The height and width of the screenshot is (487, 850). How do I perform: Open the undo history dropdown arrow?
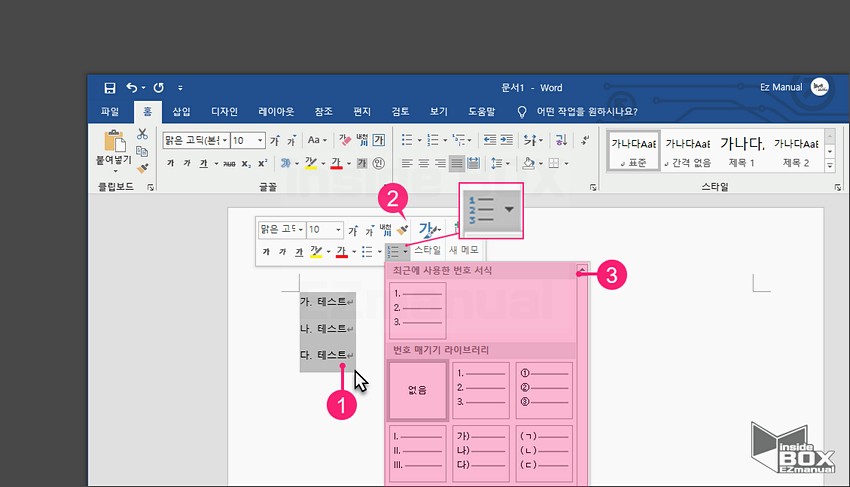click(143, 88)
